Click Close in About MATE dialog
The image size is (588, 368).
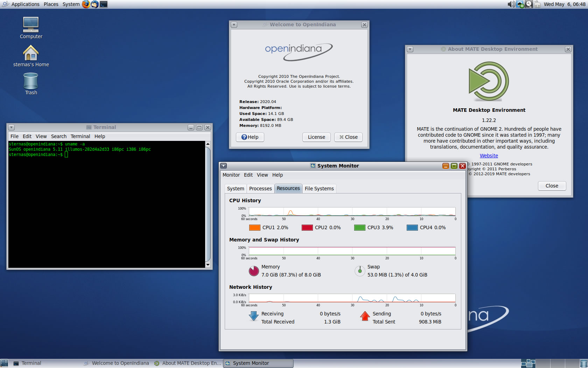pos(552,186)
